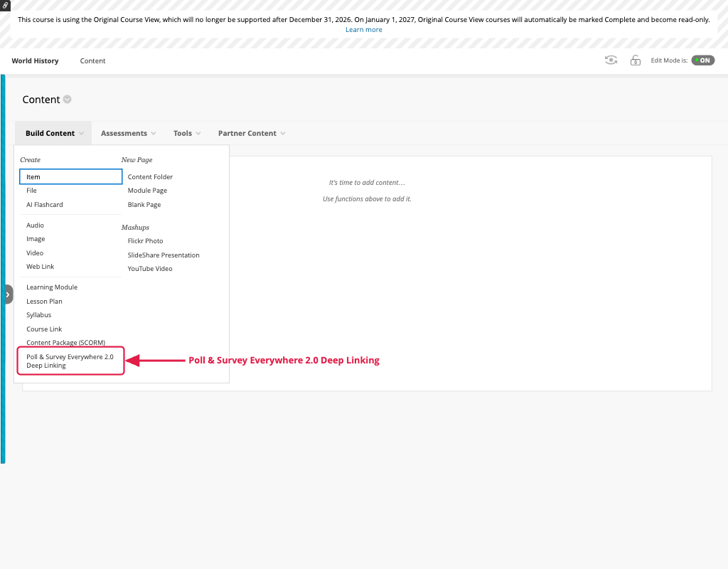728x569 pixels.
Task: Choose File in the Create menu
Action: click(x=31, y=191)
